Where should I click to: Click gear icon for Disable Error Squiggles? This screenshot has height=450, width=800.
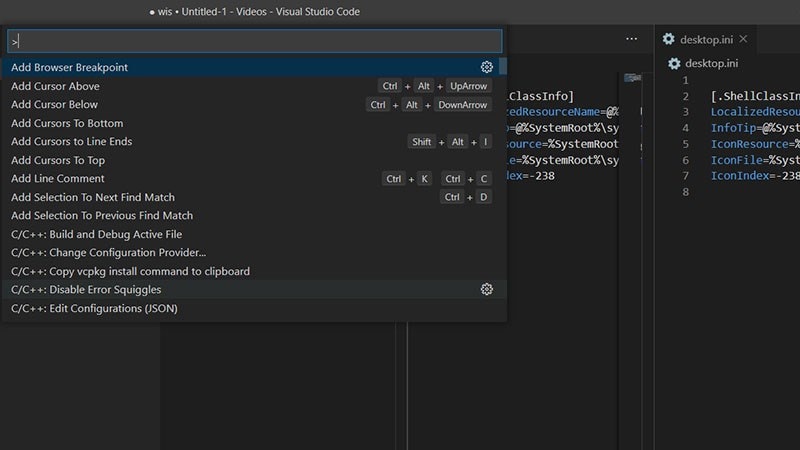click(x=487, y=289)
